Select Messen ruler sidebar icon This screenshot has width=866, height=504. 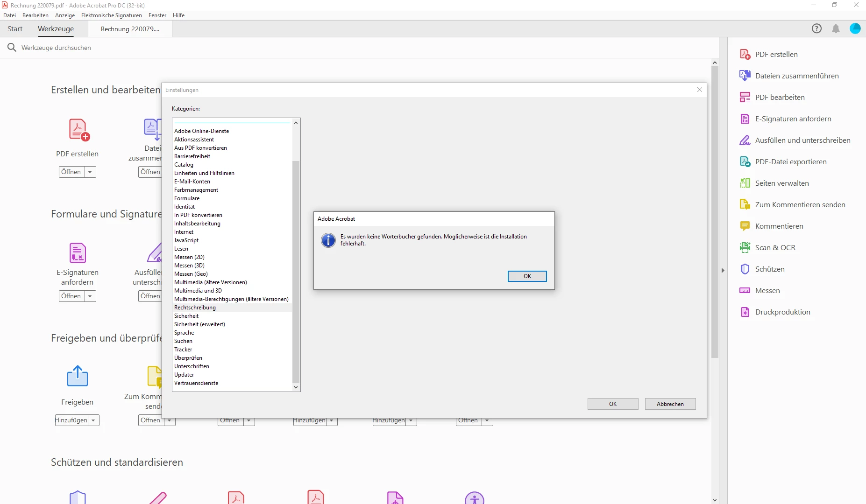[x=745, y=290]
